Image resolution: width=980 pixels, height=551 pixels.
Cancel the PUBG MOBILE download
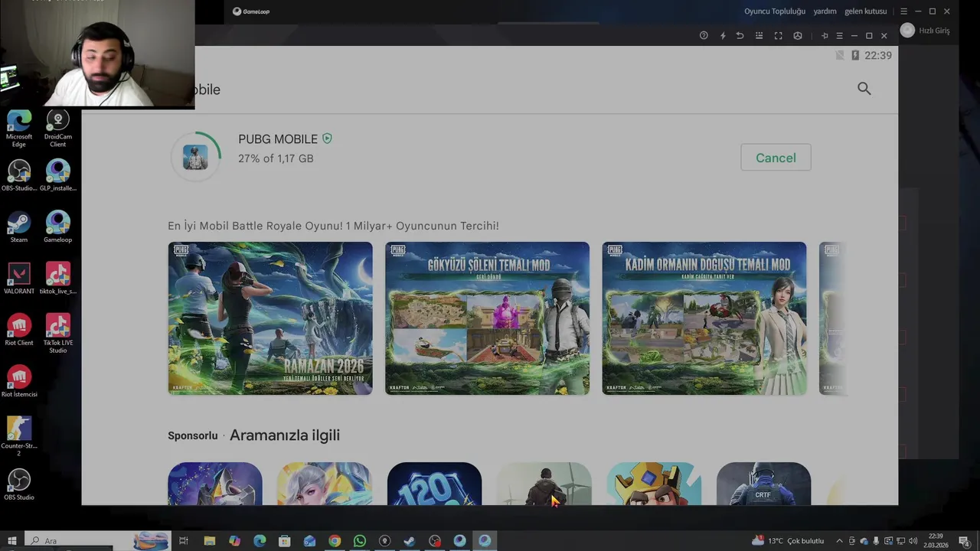point(776,158)
